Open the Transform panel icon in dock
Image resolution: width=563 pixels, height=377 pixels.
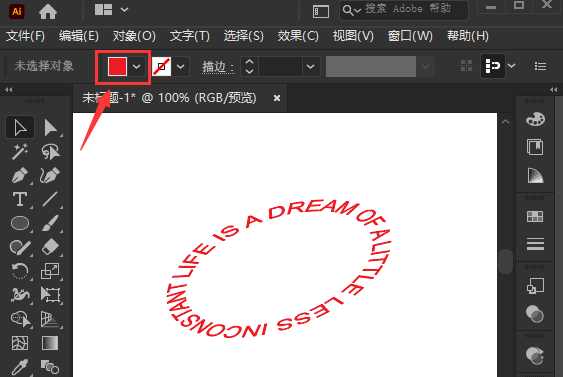click(x=535, y=286)
